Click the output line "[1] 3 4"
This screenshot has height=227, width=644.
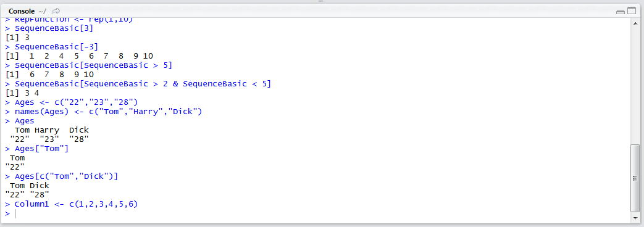click(x=22, y=93)
